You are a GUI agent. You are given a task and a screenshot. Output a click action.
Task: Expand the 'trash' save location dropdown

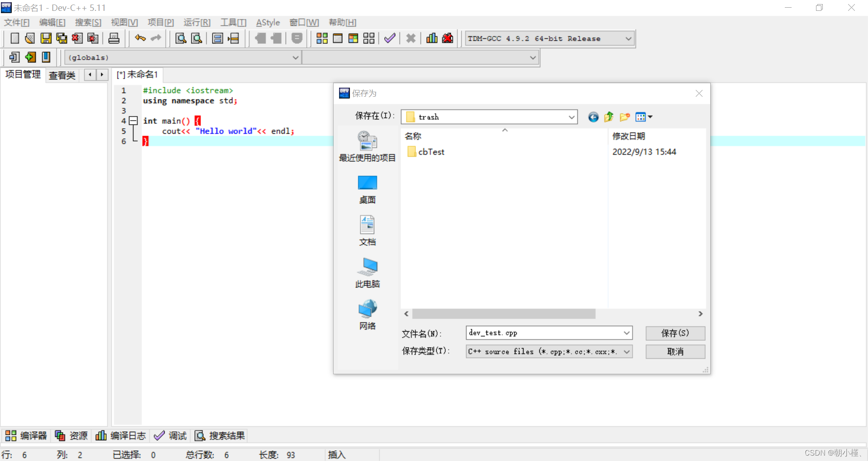pyautogui.click(x=571, y=117)
